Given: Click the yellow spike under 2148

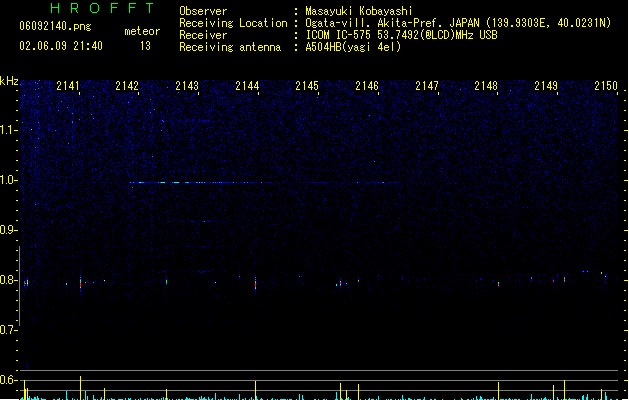Looking at the screenshot, I should click(499, 391).
